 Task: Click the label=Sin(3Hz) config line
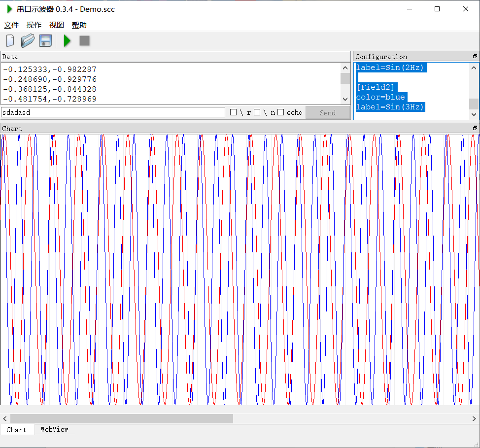pyautogui.click(x=390, y=107)
